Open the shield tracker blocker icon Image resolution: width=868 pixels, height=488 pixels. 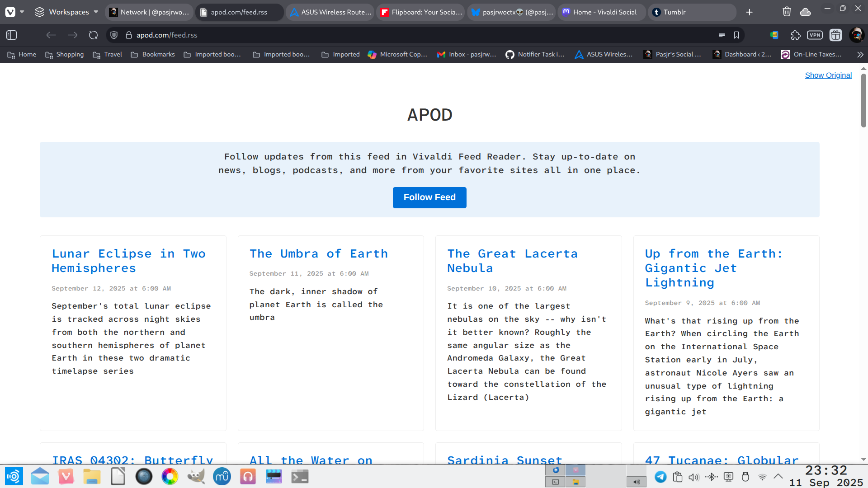coord(114,35)
